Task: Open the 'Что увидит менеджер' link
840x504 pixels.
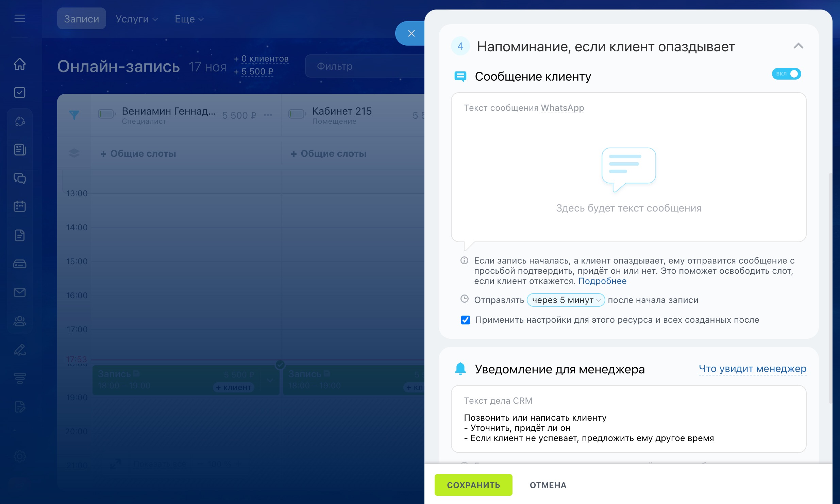Action: pos(752,369)
